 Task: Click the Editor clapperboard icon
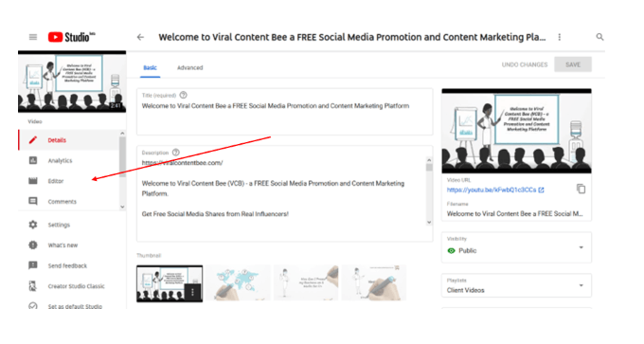[33, 181]
